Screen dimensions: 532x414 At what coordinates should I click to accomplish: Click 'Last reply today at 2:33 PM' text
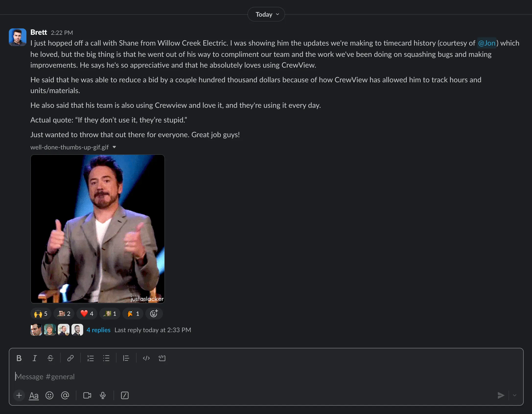click(153, 330)
